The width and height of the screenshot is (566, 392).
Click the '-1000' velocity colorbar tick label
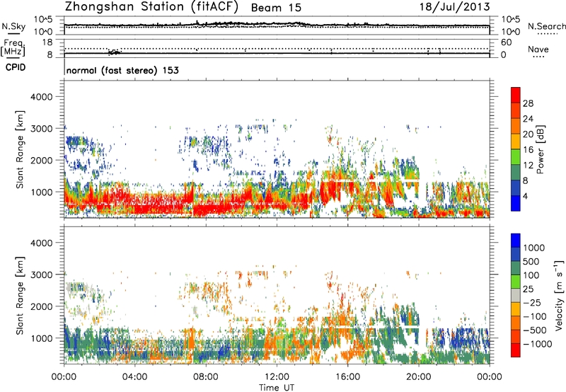pos(537,344)
